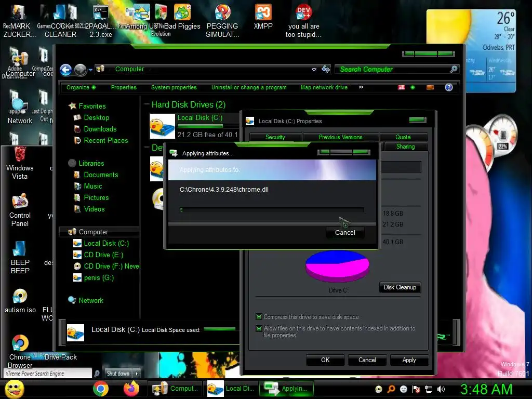Screen dimensions: 532x399
Task: Click the change view icon in the Explorer toolbar
Action: [x=402, y=87]
